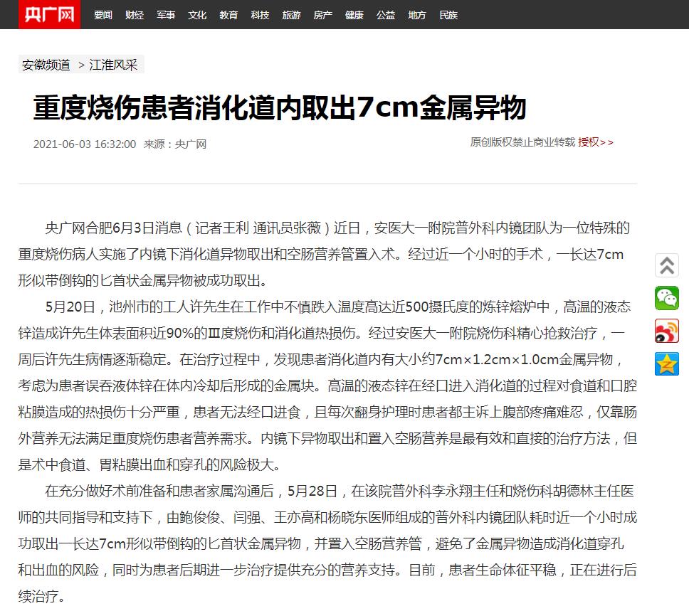
Task: Open the 民族 navigation item
Action: [x=448, y=15]
